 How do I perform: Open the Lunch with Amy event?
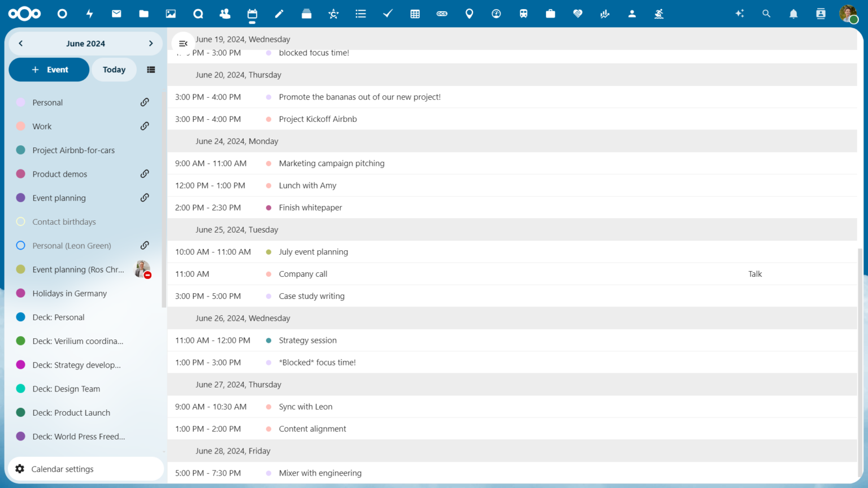[x=307, y=185]
